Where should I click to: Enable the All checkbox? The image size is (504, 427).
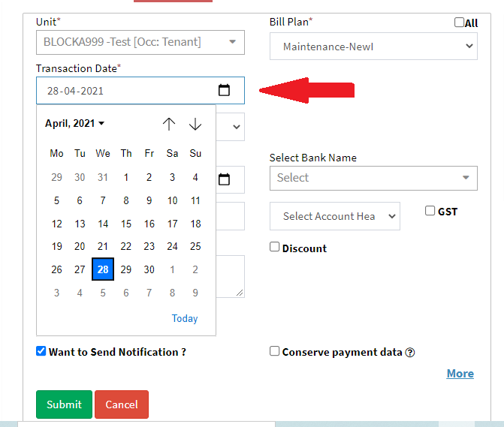(460, 23)
